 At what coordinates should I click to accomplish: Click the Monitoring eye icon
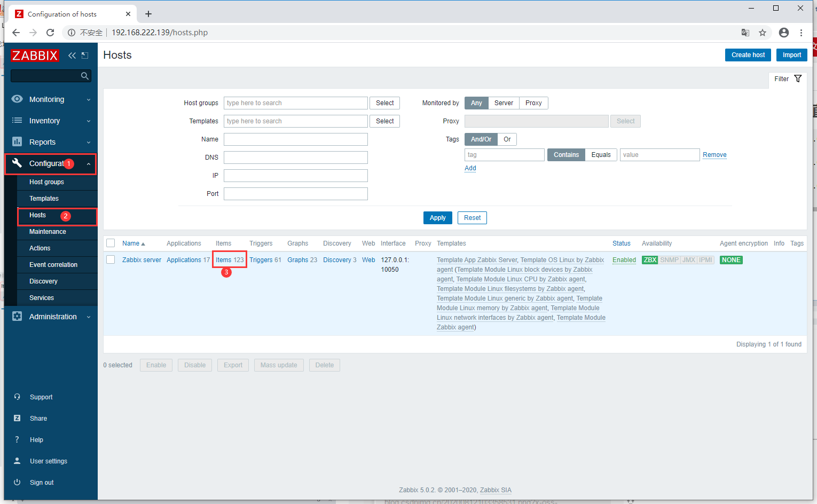17,99
